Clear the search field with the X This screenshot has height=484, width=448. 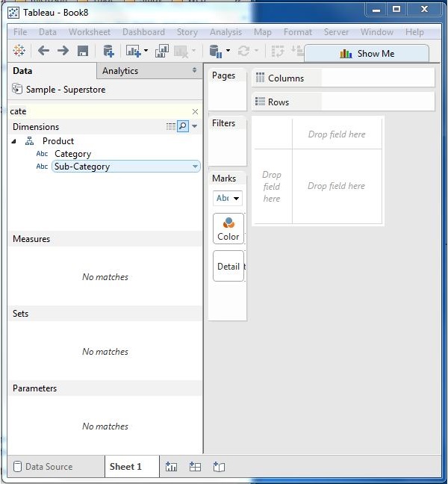pos(195,111)
